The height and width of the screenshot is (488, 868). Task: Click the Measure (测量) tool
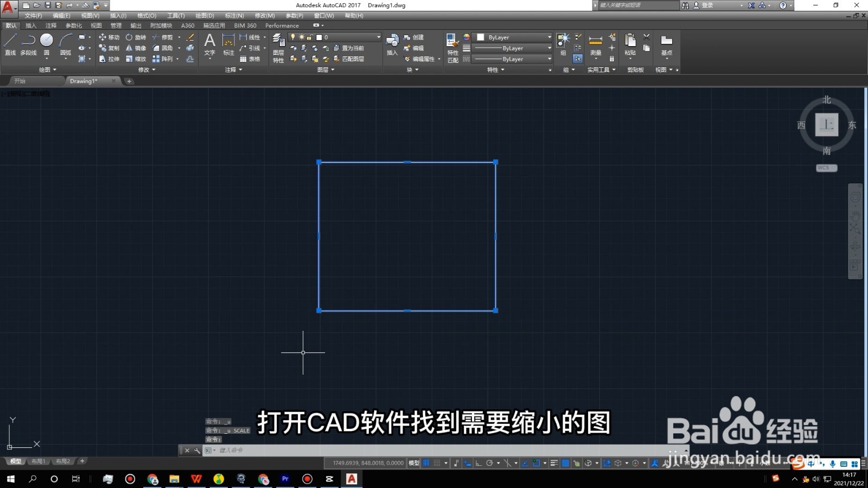pyautogui.click(x=596, y=44)
